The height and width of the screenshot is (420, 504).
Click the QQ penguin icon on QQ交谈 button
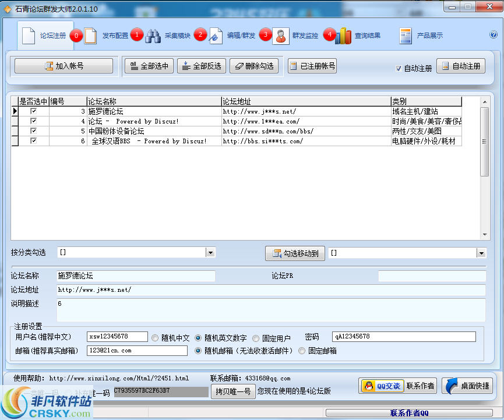point(368,386)
